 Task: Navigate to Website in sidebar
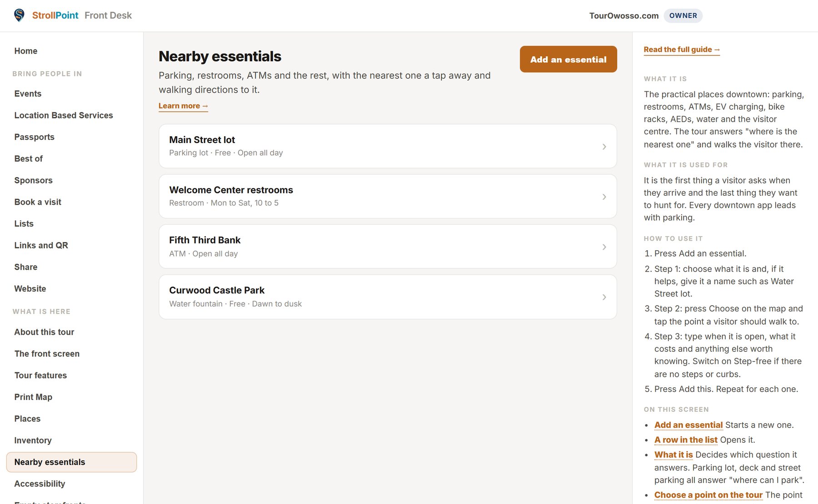71,289
